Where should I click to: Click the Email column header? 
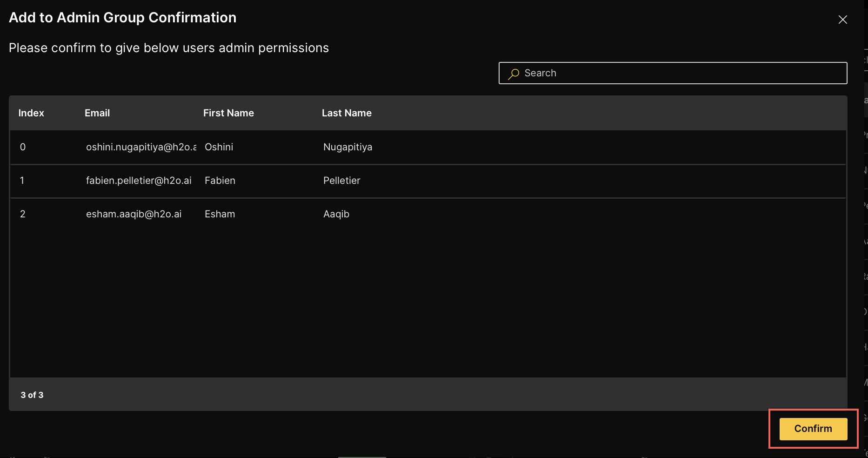97,113
